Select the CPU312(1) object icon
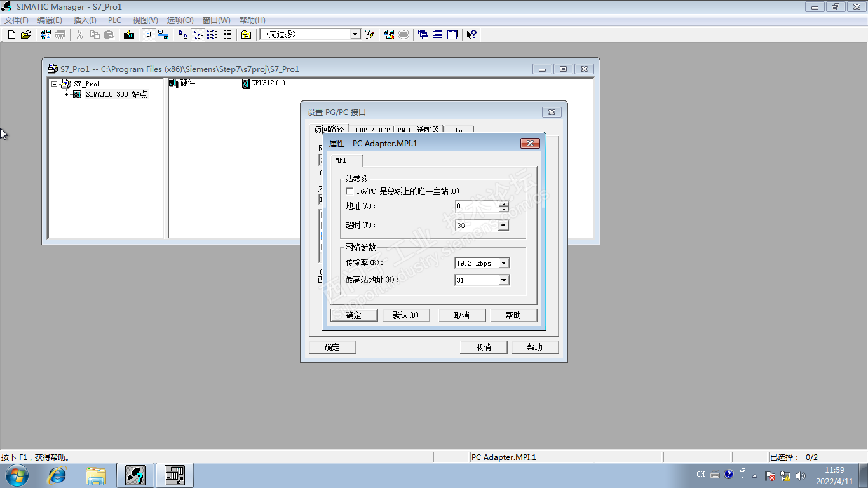868x488 pixels. point(246,83)
